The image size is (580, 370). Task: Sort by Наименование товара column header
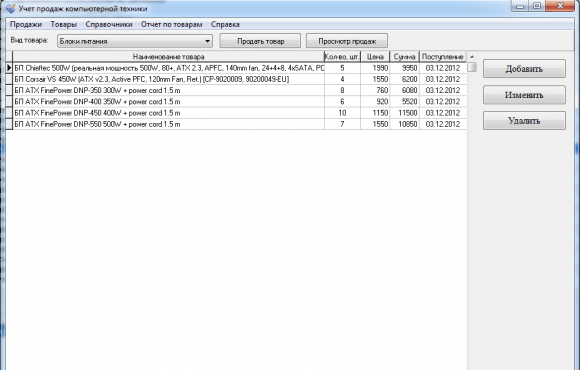(168, 57)
